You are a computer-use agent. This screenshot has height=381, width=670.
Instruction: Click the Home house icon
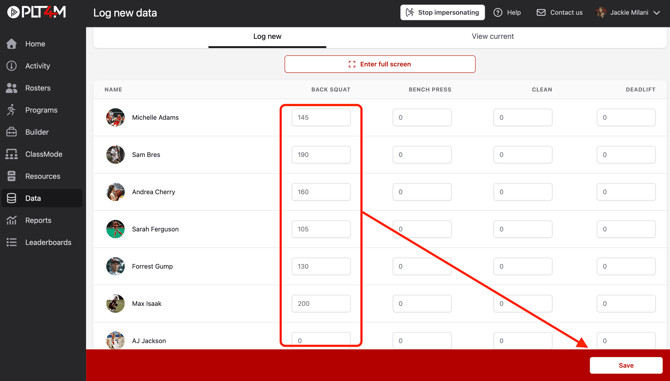(12, 44)
